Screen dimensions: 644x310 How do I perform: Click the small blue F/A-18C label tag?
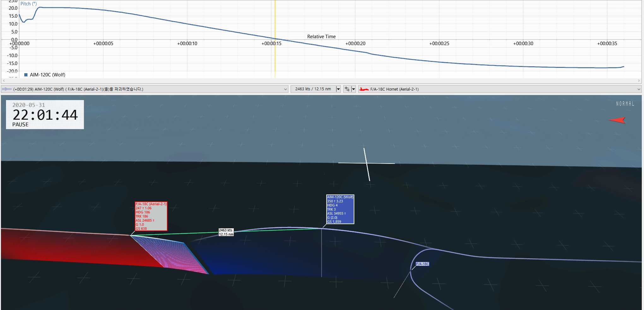422,264
